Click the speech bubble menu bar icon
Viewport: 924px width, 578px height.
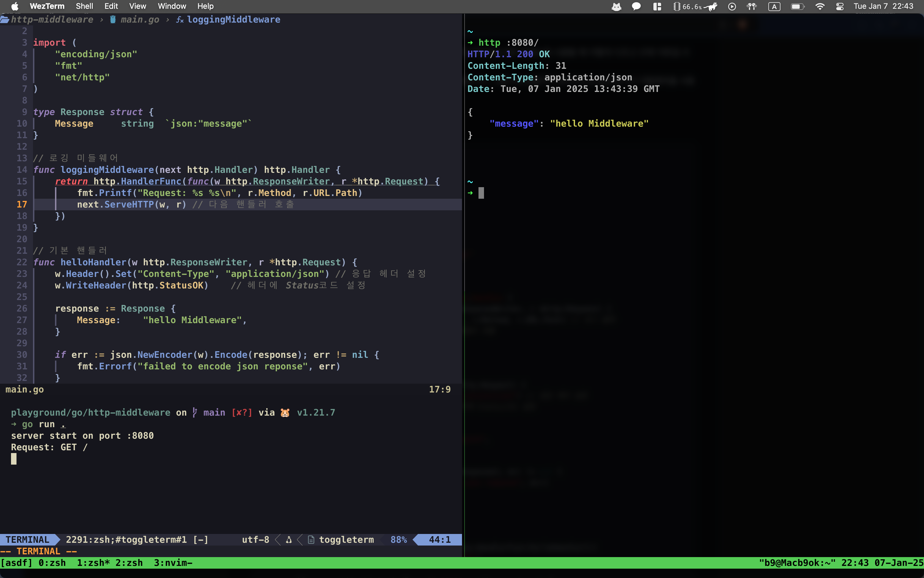[x=636, y=7]
